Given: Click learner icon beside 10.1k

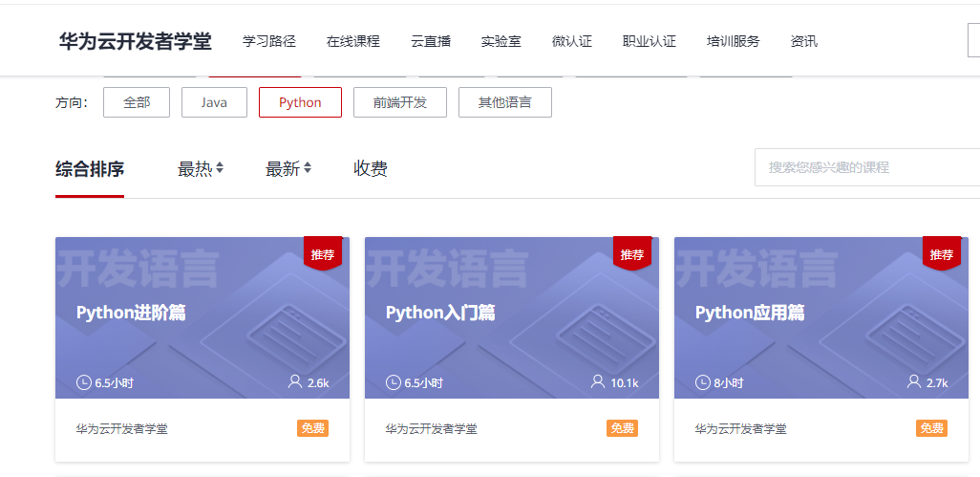Looking at the screenshot, I should tap(598, 381).
